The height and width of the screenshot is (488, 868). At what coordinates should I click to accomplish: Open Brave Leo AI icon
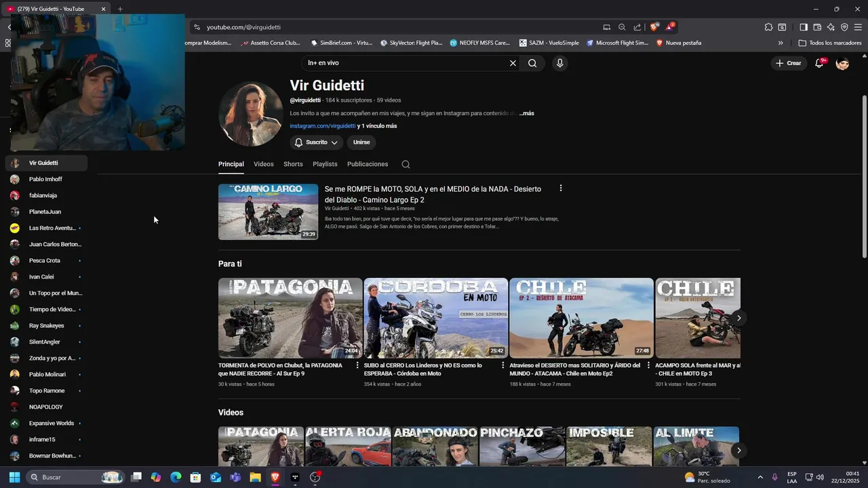[831, 27]
